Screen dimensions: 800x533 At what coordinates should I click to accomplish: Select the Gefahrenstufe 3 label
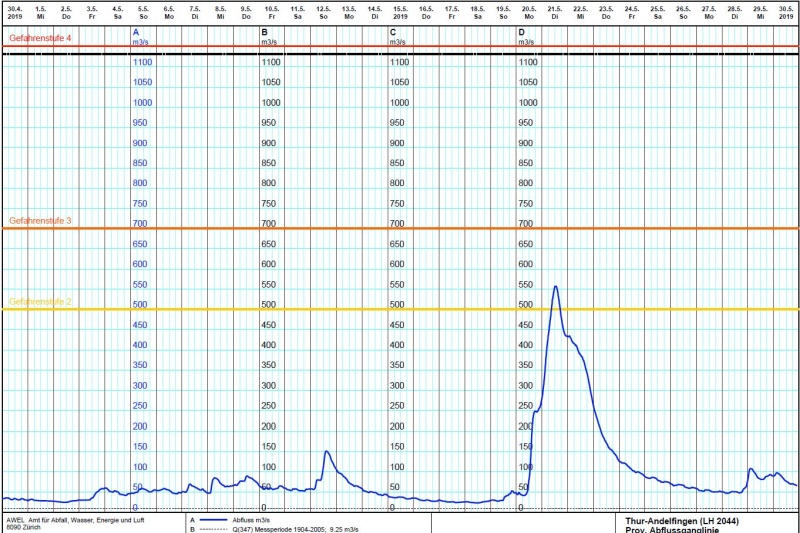click(x=40, y=220)
